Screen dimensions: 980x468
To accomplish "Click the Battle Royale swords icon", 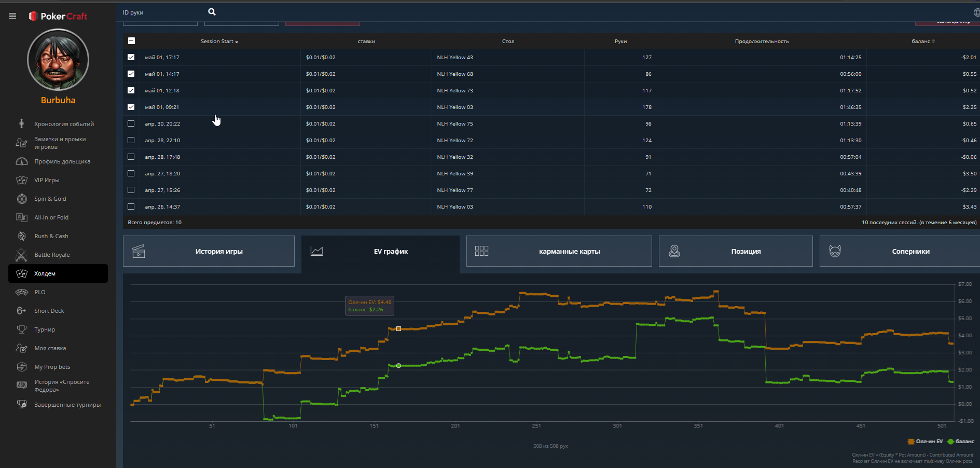I will [22, 255].
